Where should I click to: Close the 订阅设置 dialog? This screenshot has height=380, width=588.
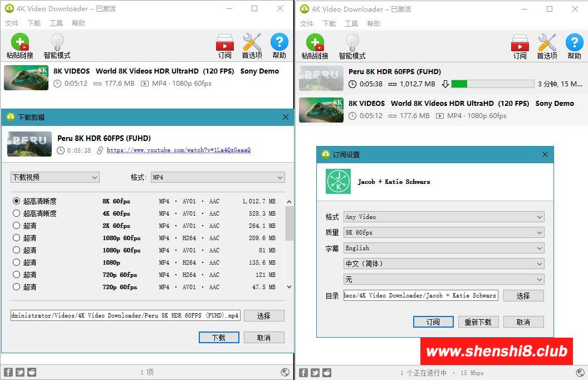(x=545, y=154)
